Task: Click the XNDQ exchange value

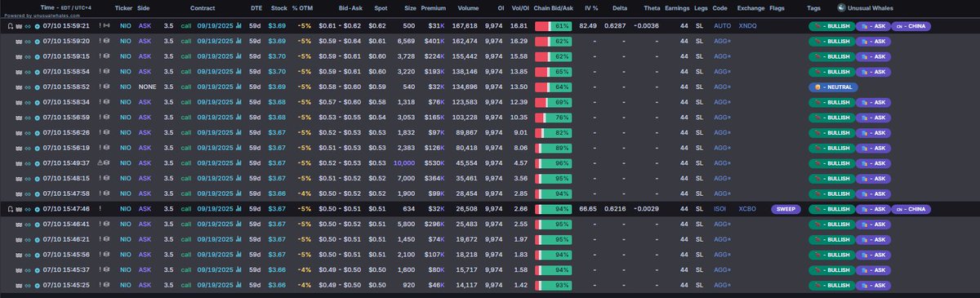Action: point(747,26)
